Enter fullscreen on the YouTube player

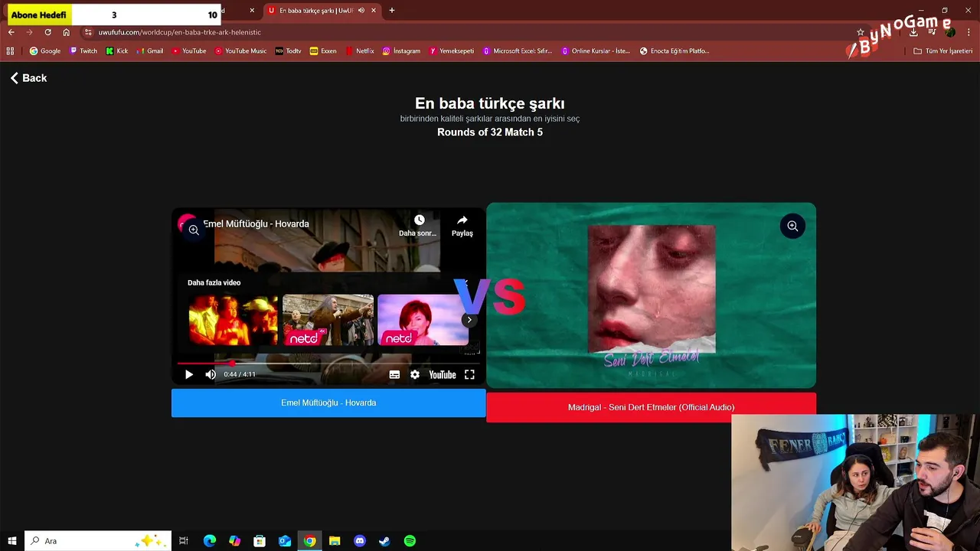469,374
